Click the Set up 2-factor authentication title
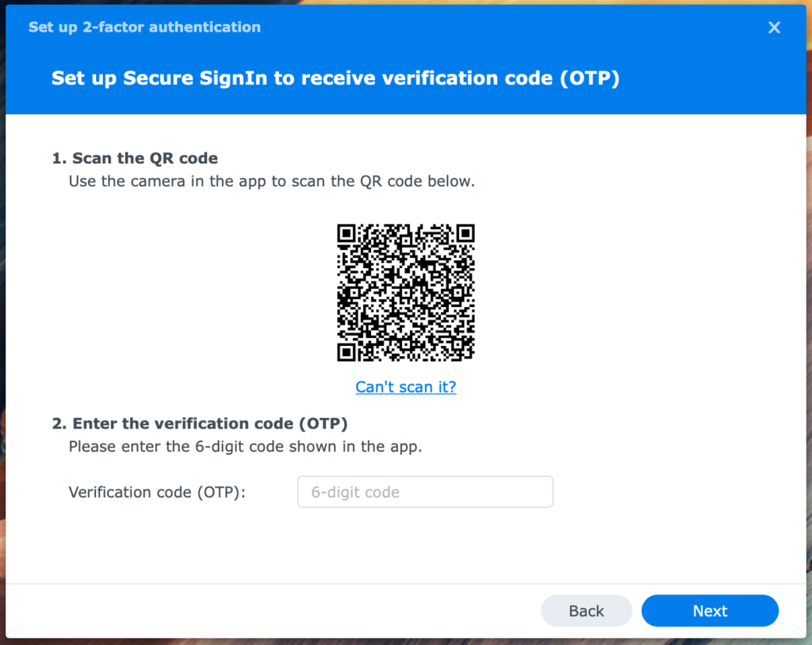The image size is (812, 645). pyautogui.click(x=144, y=27)
